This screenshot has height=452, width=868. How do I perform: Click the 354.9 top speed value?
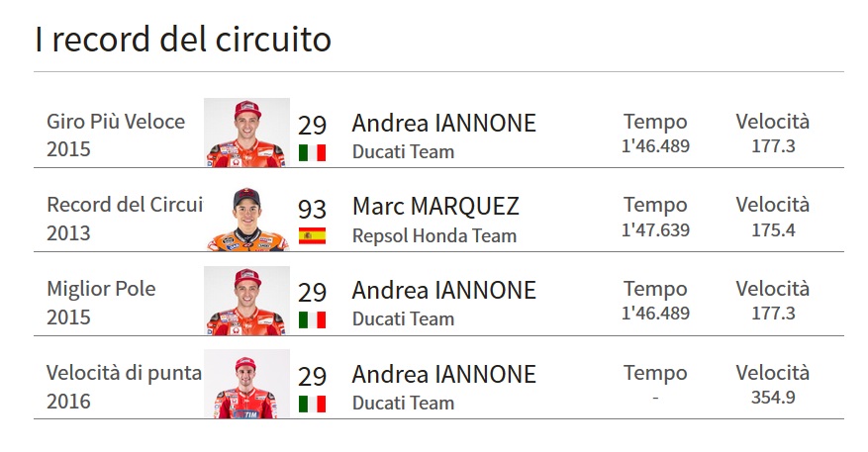[773, 398]
